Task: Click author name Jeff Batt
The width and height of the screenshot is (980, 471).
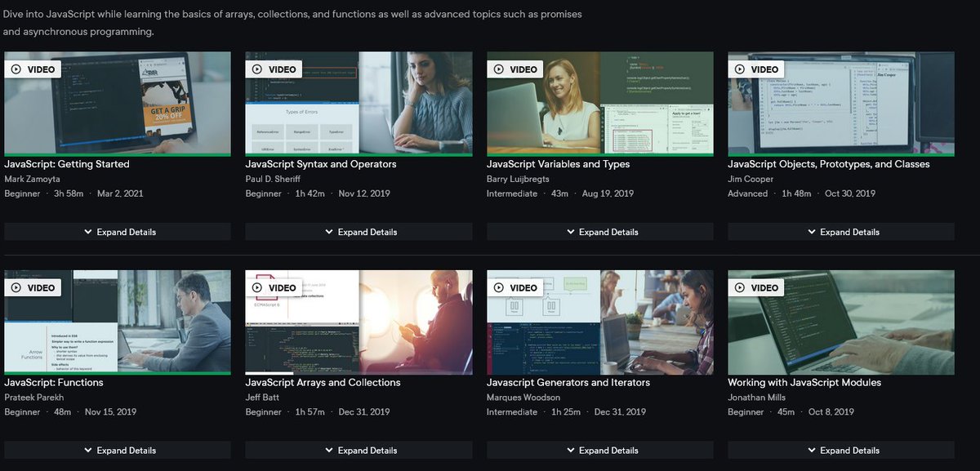Action: [x=264, y=398]
